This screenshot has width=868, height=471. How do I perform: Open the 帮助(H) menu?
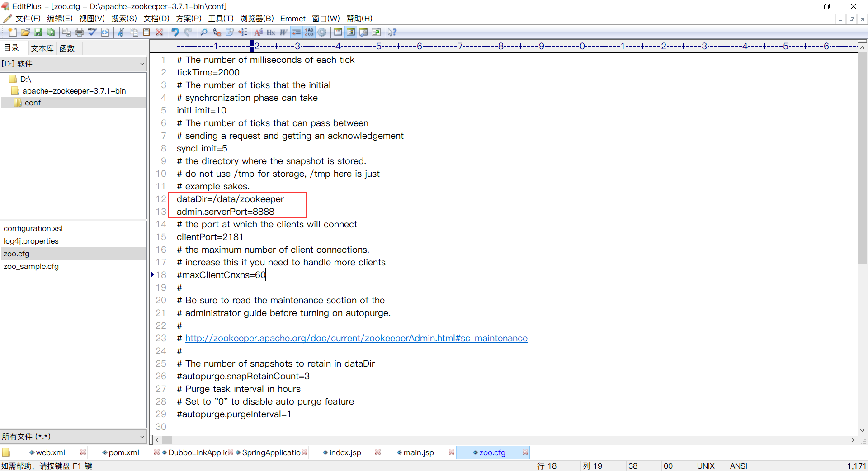point(359,19)
